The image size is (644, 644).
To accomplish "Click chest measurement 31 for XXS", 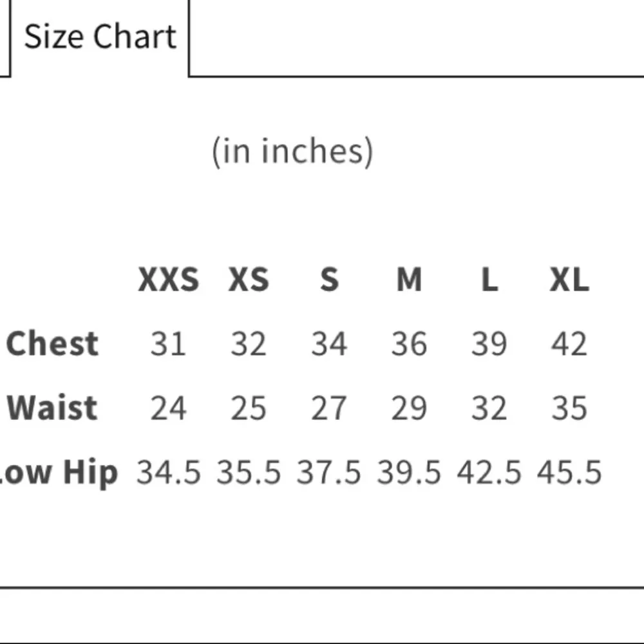I will (x=168, y=343).
